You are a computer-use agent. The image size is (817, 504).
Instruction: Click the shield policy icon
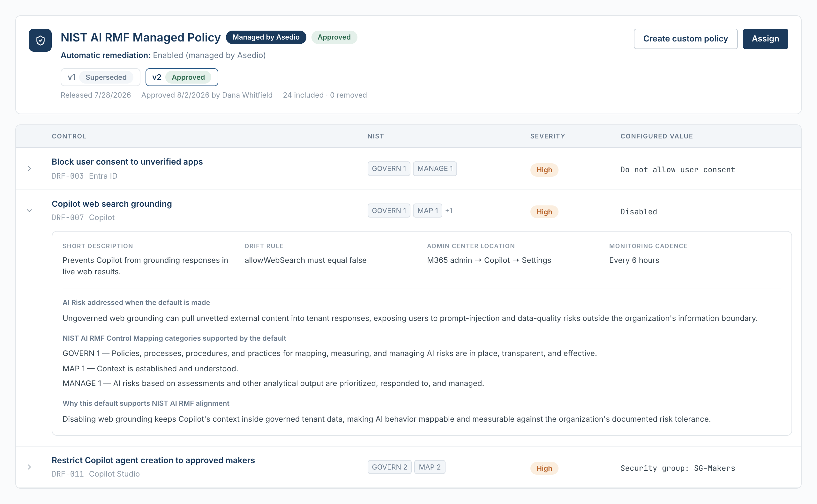[x=40, y=40]
